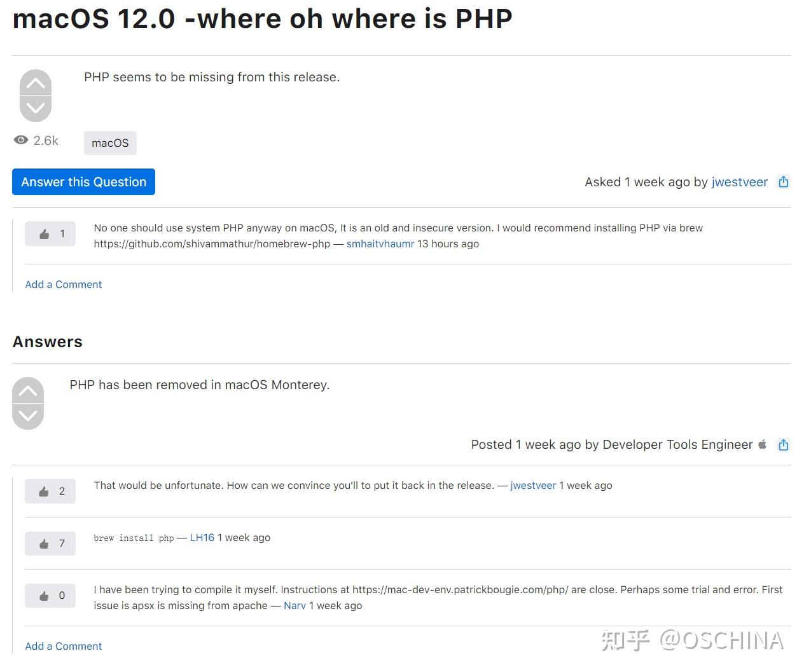Open LH16's profile link
804x672 pixels.
(x=202, y=537)
